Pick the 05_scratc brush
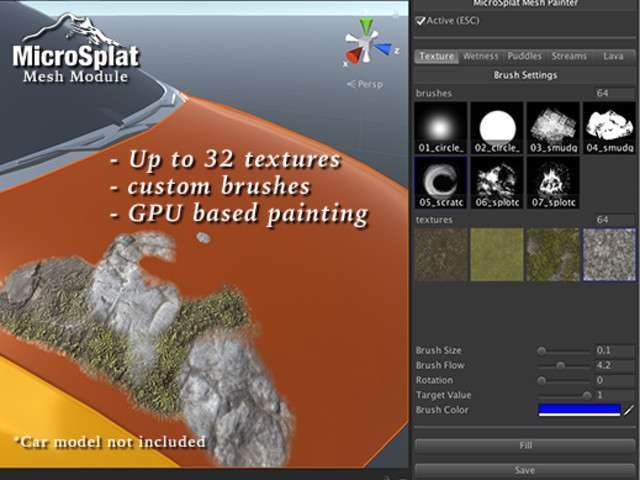The height and width of the screenshot is (480, 640). [441, 182]
